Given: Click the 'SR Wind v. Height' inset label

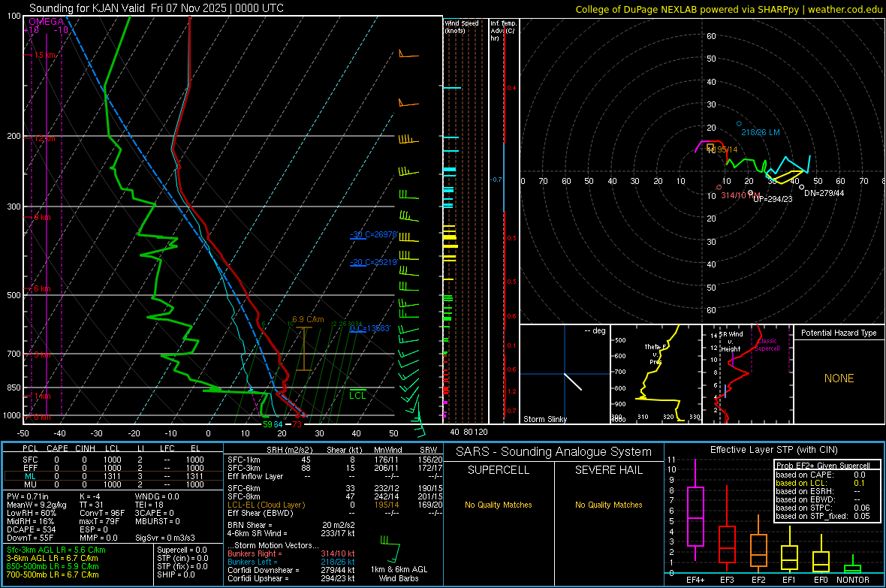Looking at the screenshot, I should click(731, 342).
